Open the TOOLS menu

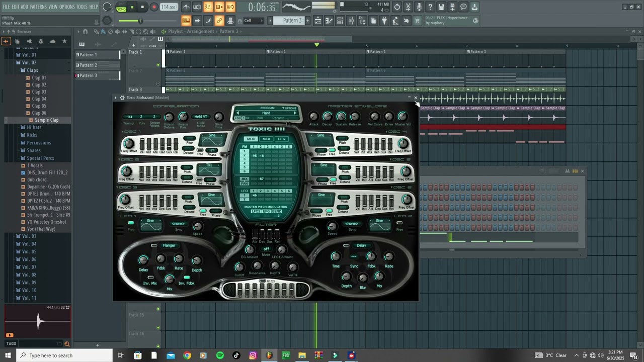click(82, 7)
